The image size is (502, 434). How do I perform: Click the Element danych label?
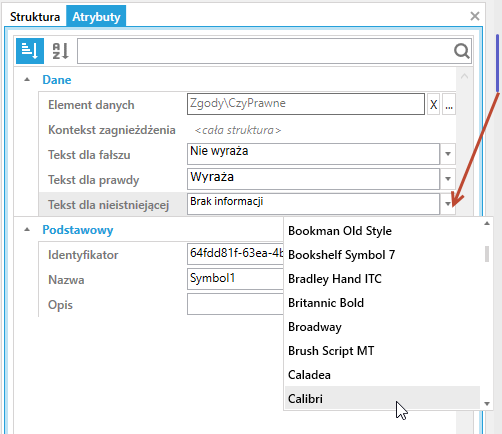(91, 105)
